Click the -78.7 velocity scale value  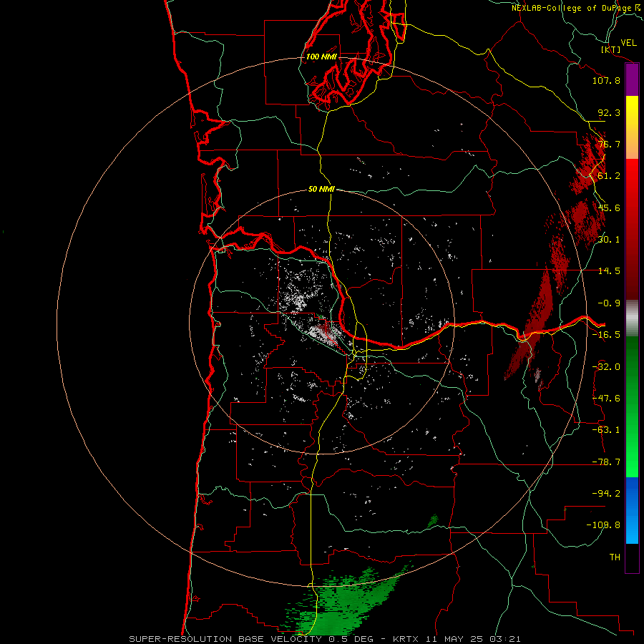pos(606,462)
